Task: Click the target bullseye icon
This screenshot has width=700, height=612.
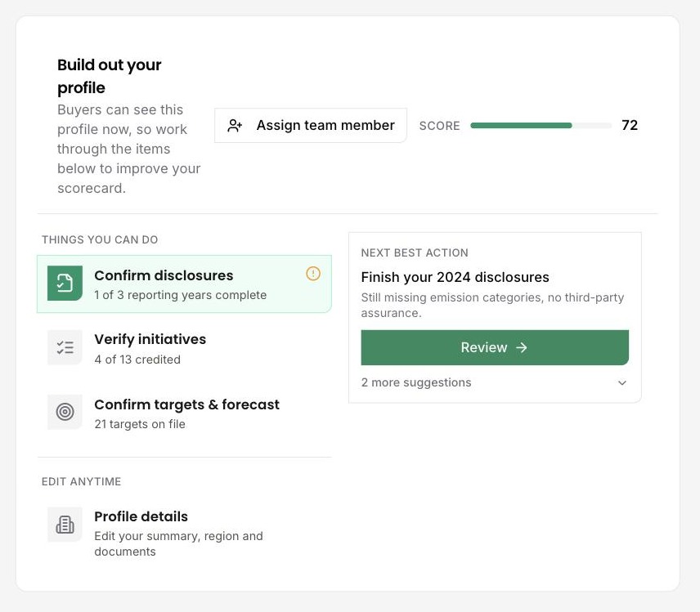Action: pyautogui.click(x=65, y=412)
